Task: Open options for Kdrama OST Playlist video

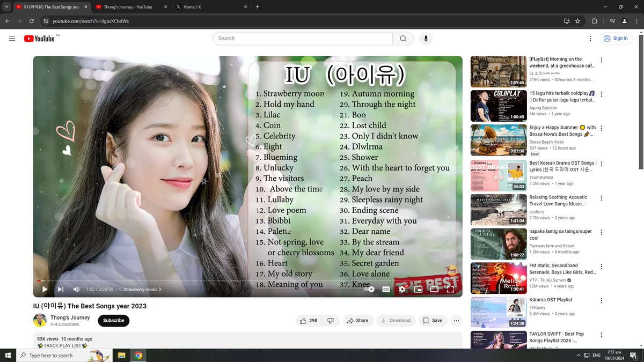Action: (601, 301)
